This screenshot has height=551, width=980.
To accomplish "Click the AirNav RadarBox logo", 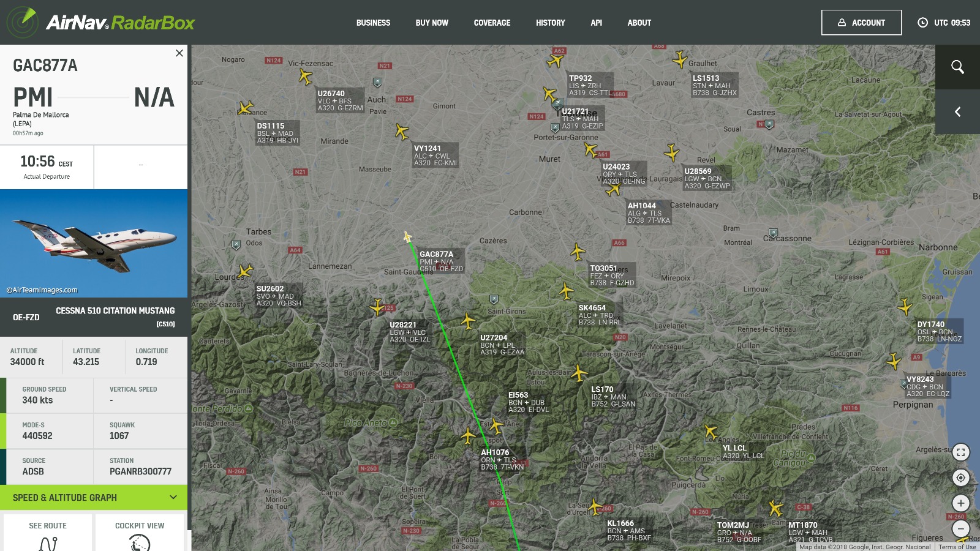I will (x=100, y=22).
